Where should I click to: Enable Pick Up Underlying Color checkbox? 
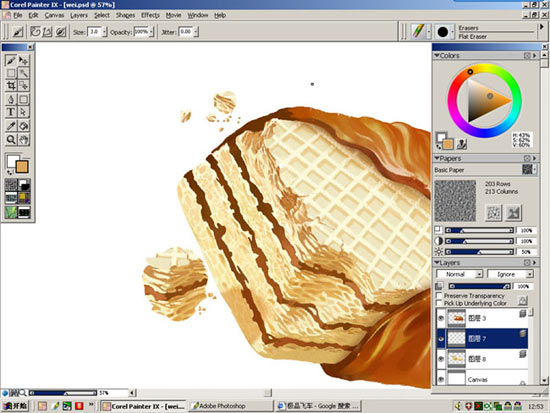pyautogui.click(x=438, y=303)
